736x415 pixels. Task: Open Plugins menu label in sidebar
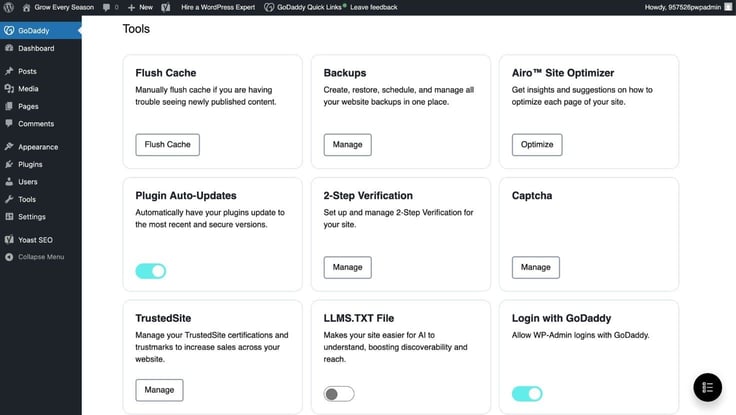pyautogui.click(x=30, y=164)
